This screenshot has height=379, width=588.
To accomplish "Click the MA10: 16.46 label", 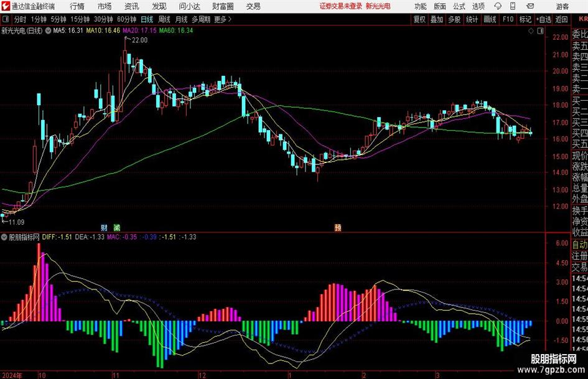I will point(103,30).
